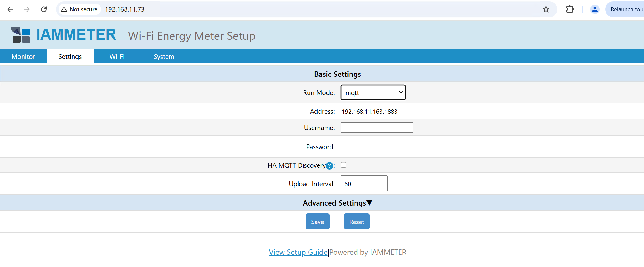Image resolution: width=644 pixels, height=267 pixels.
Task: Click the IAMMETER brand title text
Action: click(76, 34)
